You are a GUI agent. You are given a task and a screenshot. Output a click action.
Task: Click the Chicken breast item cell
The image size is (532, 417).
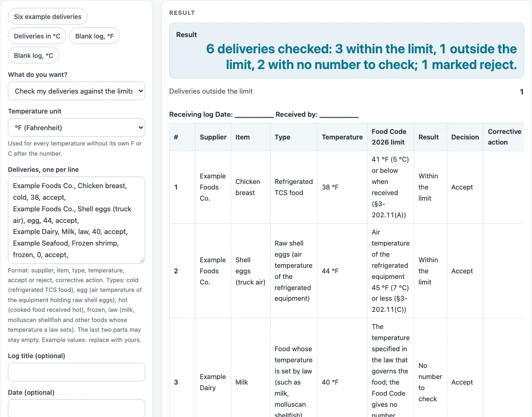251,187
